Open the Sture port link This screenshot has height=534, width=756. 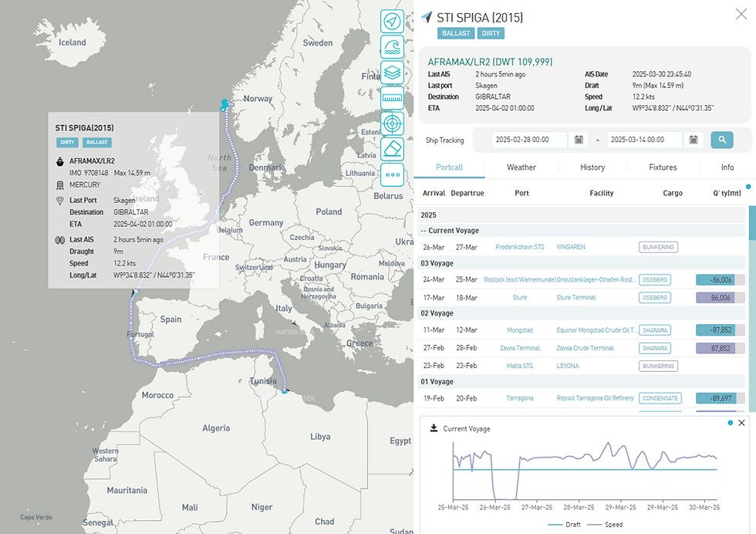pos(520,298)
